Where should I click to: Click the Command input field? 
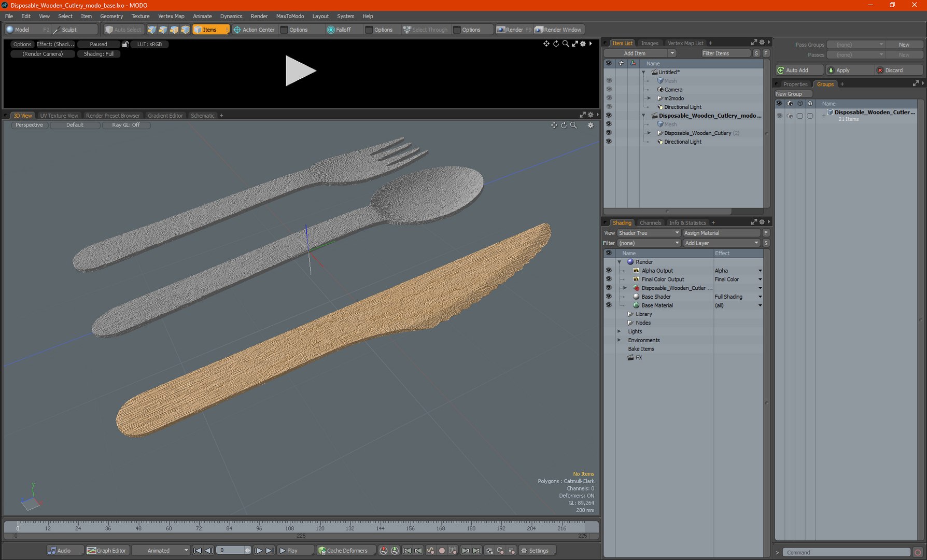(x=846, y=553)
